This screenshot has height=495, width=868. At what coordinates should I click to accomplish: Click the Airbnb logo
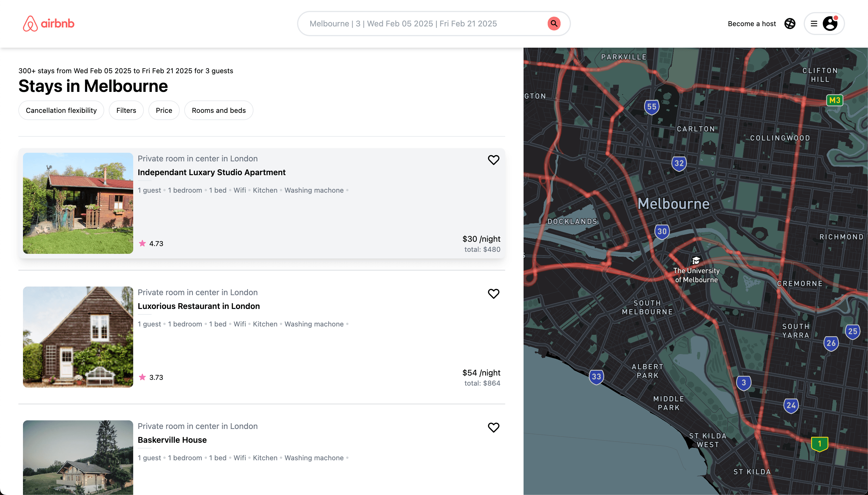coord(48,24)
